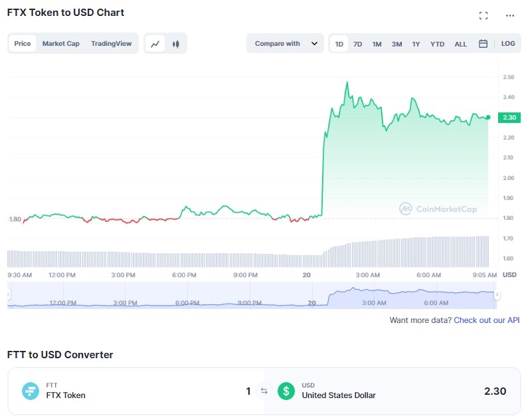This screenshot has height=420, width=528.
Task: Open fullscreen chart mode
Action: 484,15
